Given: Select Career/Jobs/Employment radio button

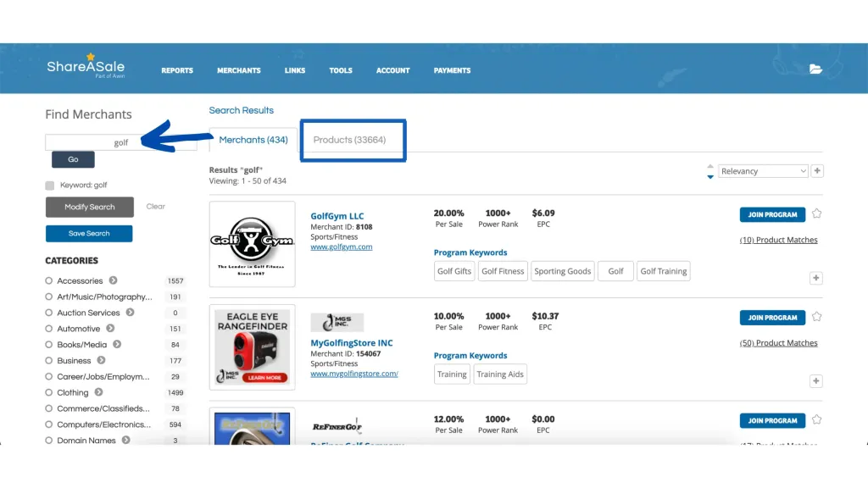Looking at the screenshot, I should pos(48,377).
